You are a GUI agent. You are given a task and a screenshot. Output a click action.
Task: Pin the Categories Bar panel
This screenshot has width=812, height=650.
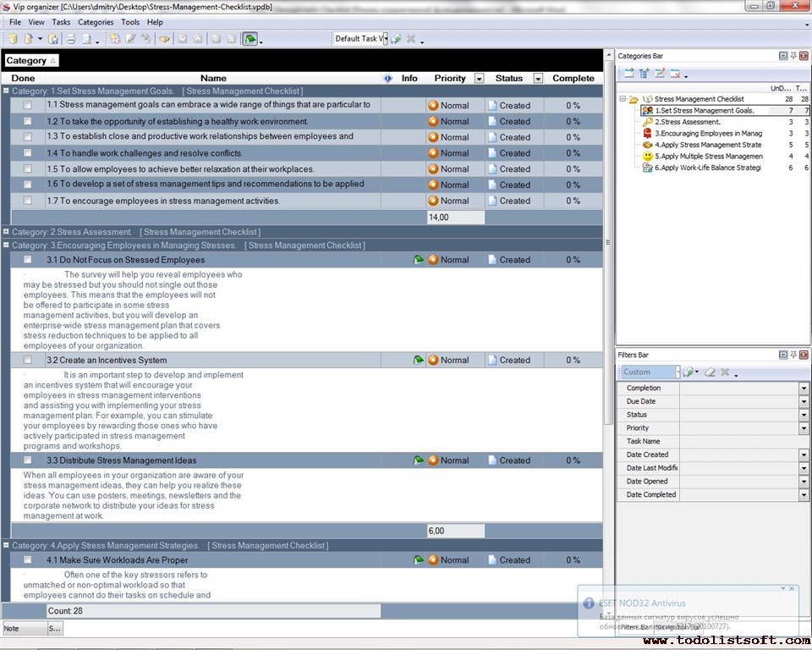point(793,56)
